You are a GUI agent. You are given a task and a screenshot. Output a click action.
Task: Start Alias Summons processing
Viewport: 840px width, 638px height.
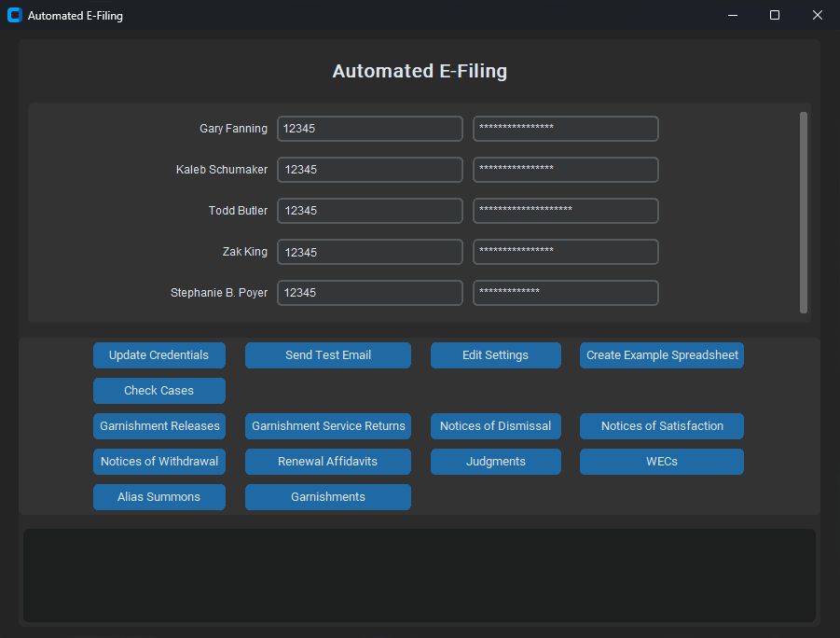[158, 497]
